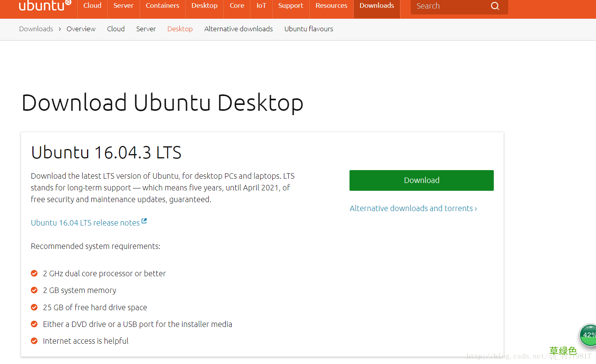Click the checkmark beside Internet access is helpful
The image size is (596, 364).
(x=34, y=341)
